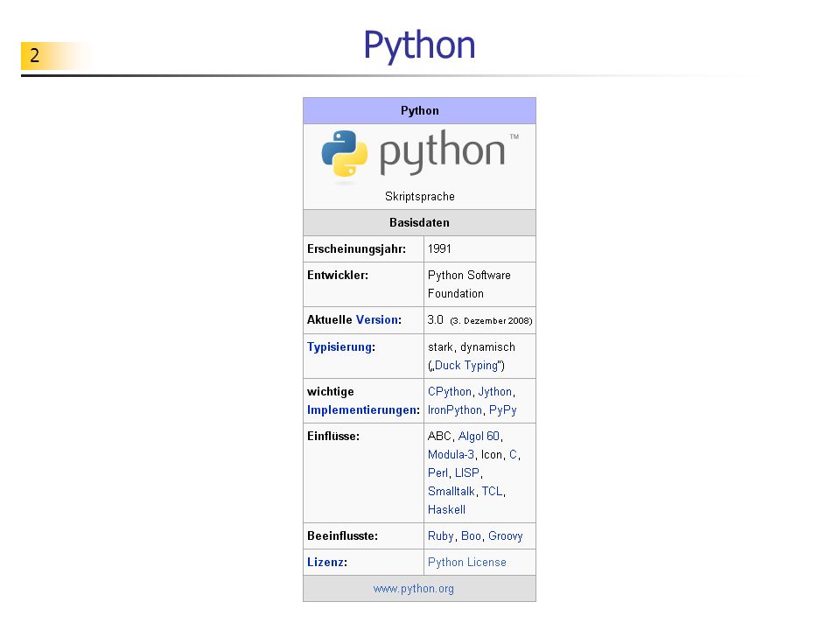
Task: Follow the Typisierung link
Action: click(339, 347)
